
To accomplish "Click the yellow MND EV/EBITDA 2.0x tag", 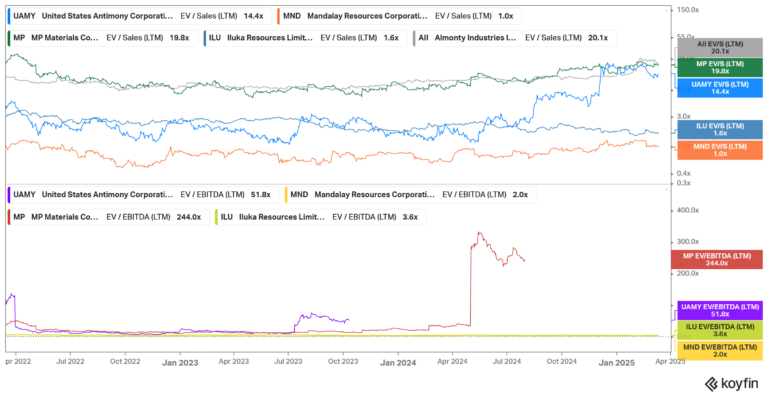I will coord(720,351).
